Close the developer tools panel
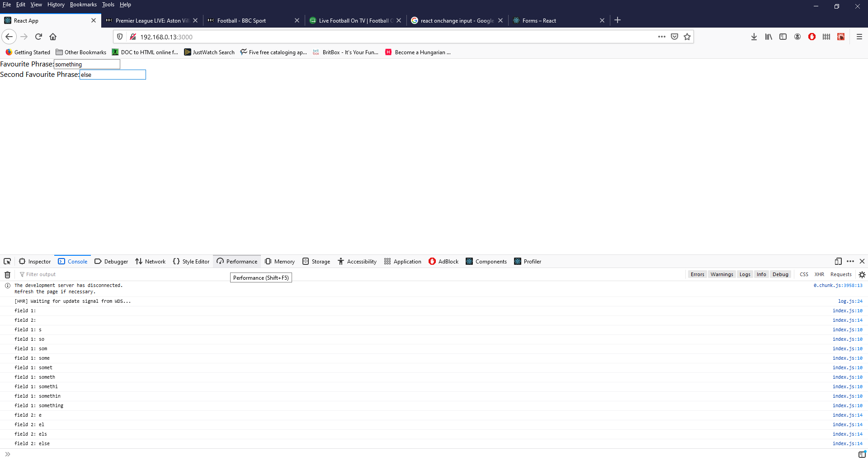Screen dimensions: 868x470 click(862, 261)
